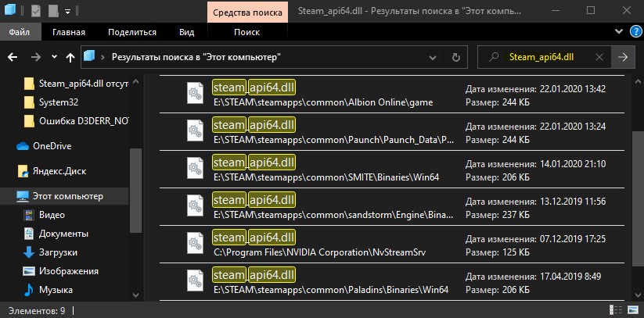
Task: Click the DLL file icon for NVIDIA result
Action: 195,243
